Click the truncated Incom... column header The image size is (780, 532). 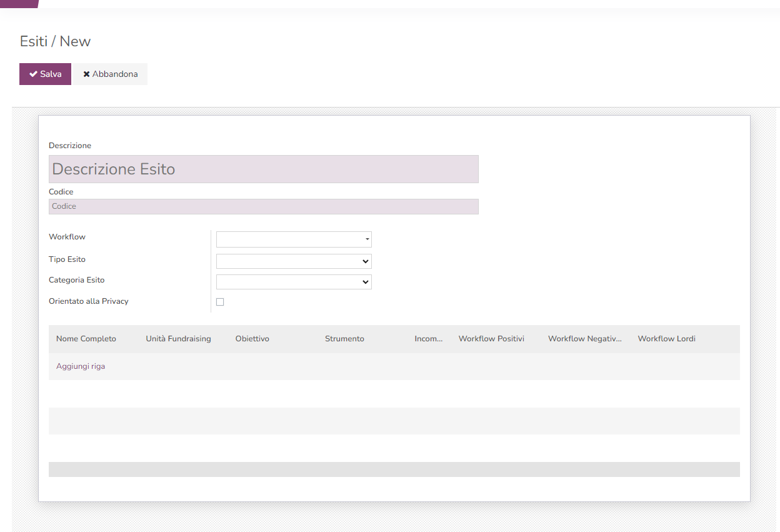click(x=429, y=339)
